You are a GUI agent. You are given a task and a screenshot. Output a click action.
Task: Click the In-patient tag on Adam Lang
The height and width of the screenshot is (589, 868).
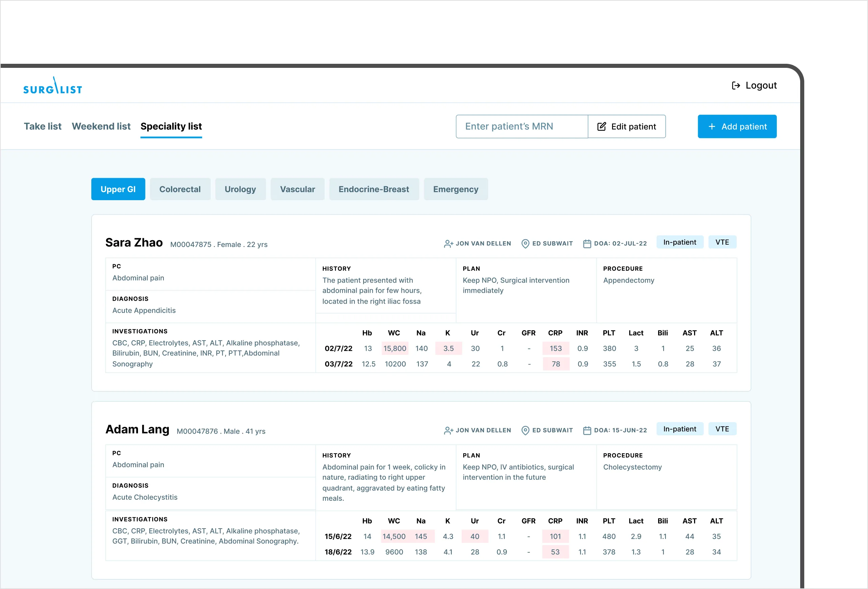pos(679,429)
